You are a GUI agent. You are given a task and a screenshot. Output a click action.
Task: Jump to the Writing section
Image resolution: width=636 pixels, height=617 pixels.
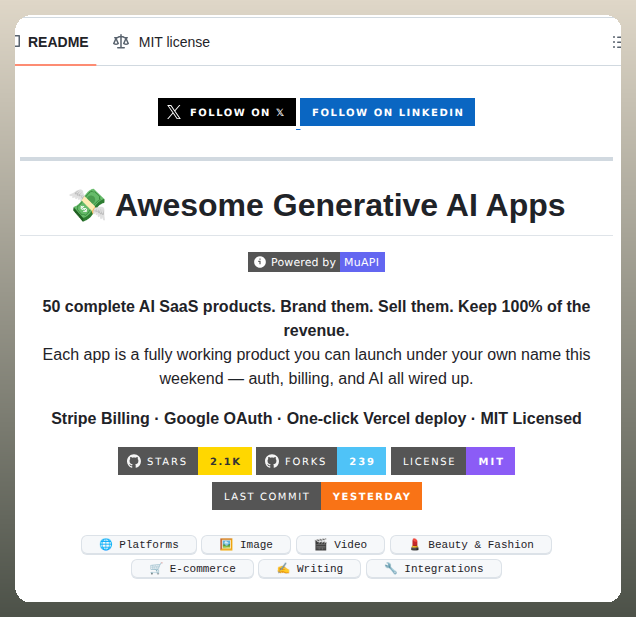tap(309, 568)
